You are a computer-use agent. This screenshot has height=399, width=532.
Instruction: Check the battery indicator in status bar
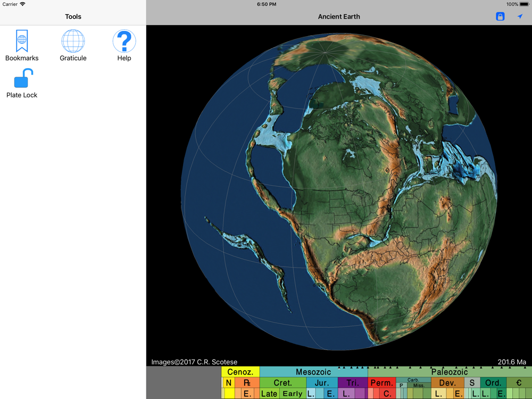pos(521,4)
